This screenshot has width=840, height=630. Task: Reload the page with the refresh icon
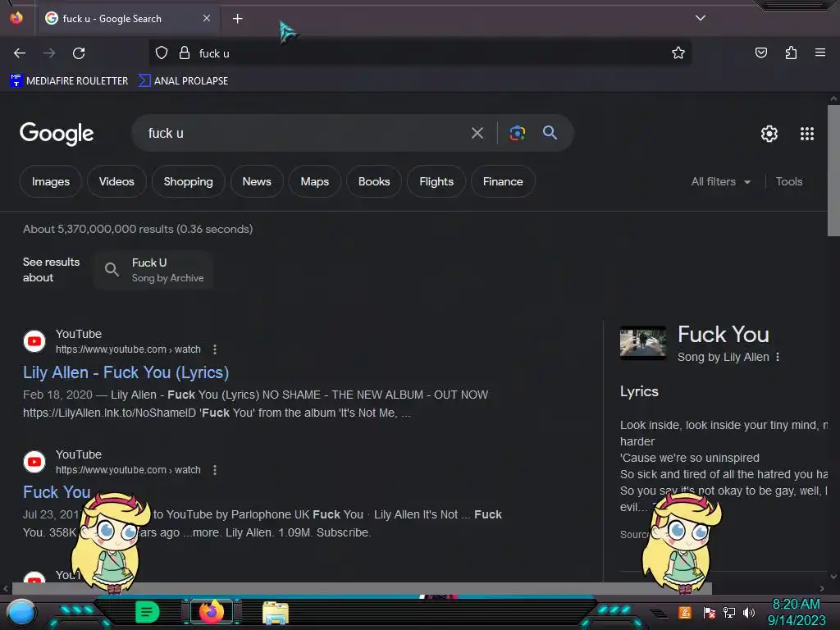79,53
